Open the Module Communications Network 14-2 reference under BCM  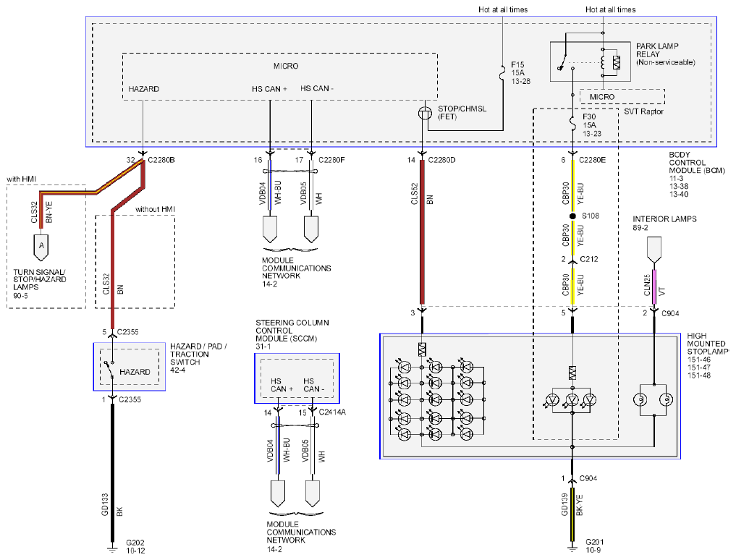coord(296,272)
